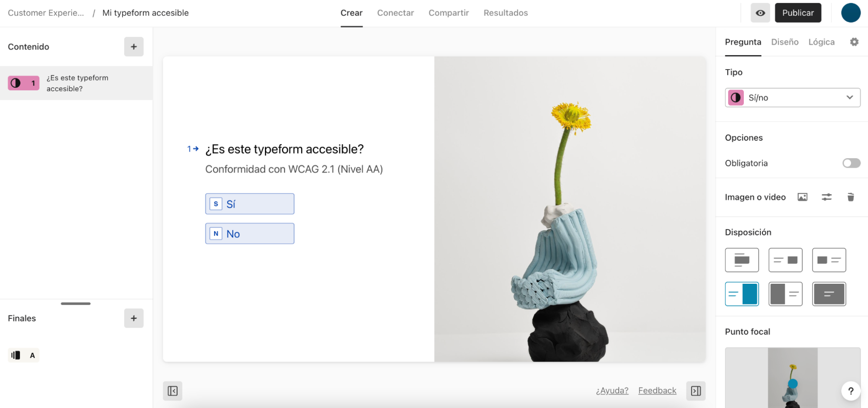Image resolution: width=868 pixels, height=408 pixels.
Task: Add a new ending in Finales
Action: (134, 318)
